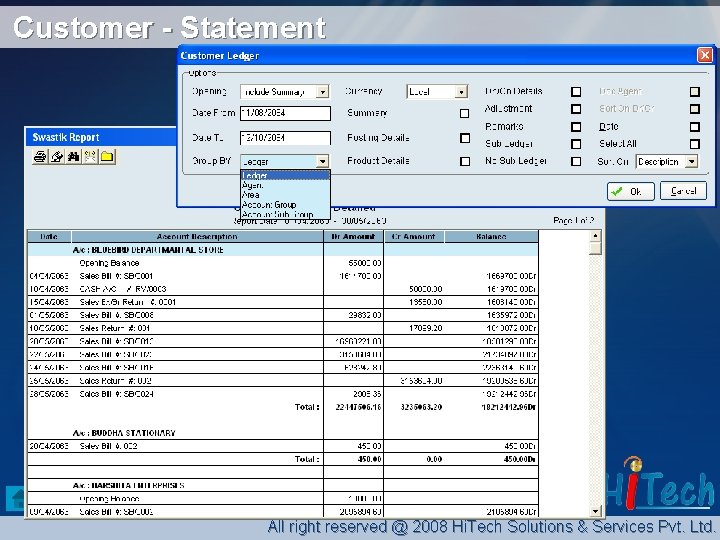Image resolution: width=720 pixels, height=540 pixels.
Task: Open the Sort On dropdown showing Description
Action: (x=691, y=161)
